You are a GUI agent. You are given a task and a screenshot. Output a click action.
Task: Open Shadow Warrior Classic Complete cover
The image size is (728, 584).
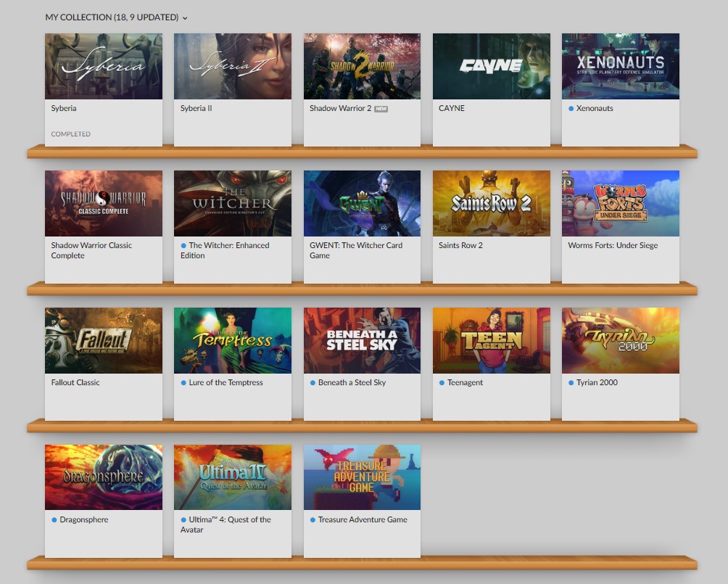104,204
